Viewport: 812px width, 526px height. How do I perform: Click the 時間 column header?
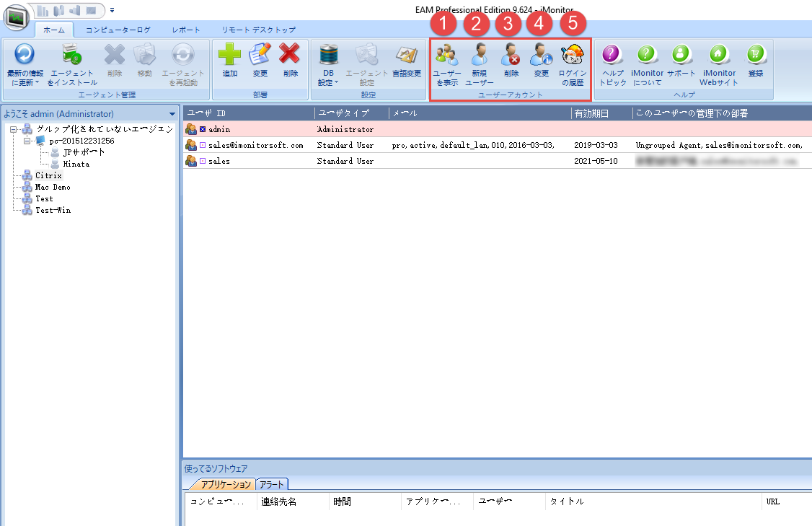[365, 501]
